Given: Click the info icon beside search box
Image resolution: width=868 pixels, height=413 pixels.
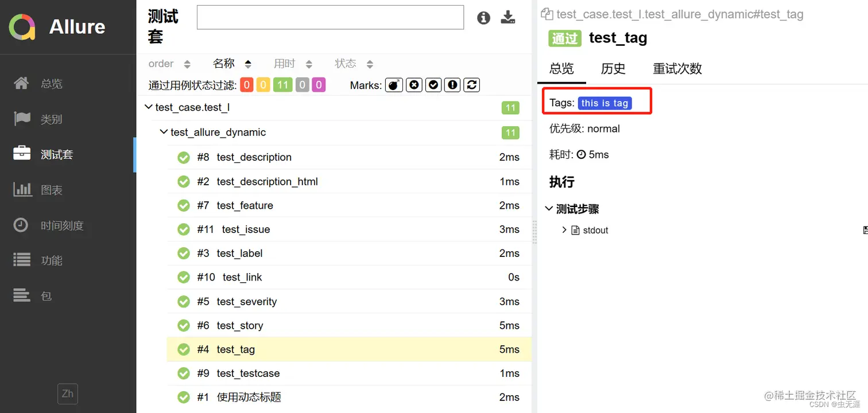Looking at the screenshot, I should click(484, 18).
